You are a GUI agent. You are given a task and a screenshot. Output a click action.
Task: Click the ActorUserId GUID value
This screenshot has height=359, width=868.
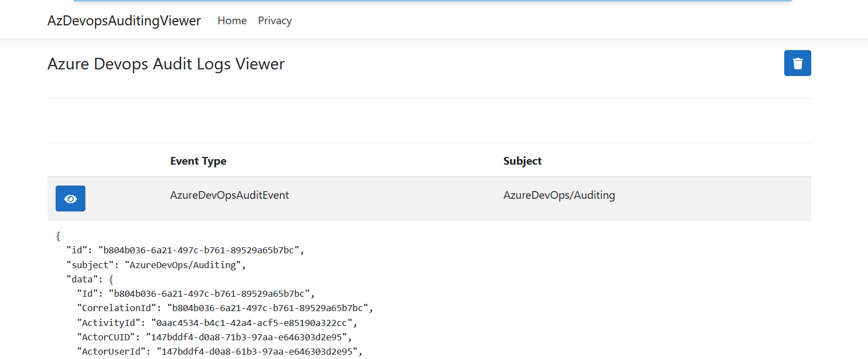[x=257, y=352]
